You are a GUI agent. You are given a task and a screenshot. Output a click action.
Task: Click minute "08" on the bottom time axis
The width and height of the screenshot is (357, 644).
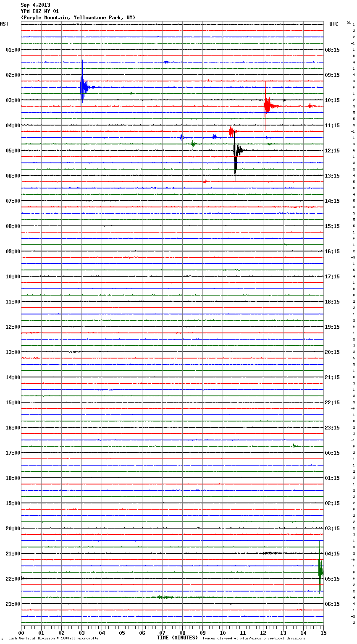click(x=182, y=633)
